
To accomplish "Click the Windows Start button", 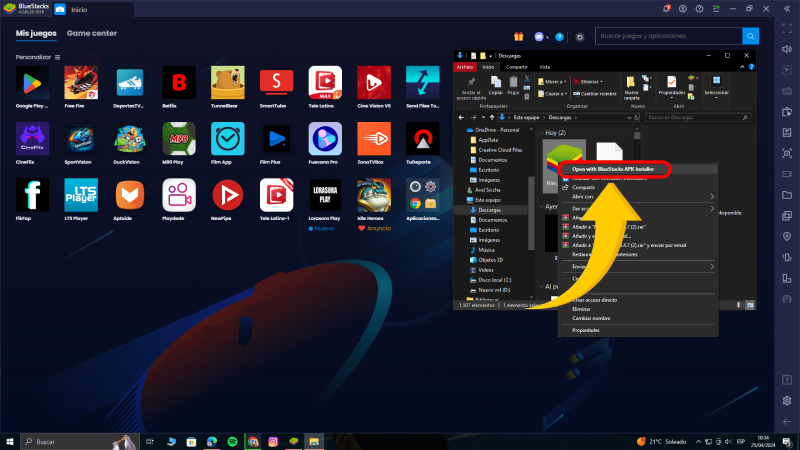I will 9,441.
